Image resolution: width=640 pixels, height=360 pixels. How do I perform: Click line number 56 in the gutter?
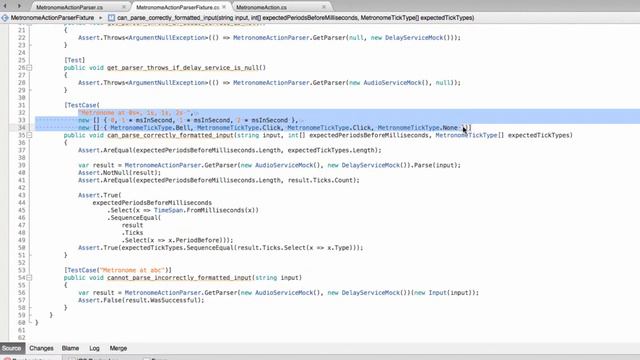coord(21,293)
